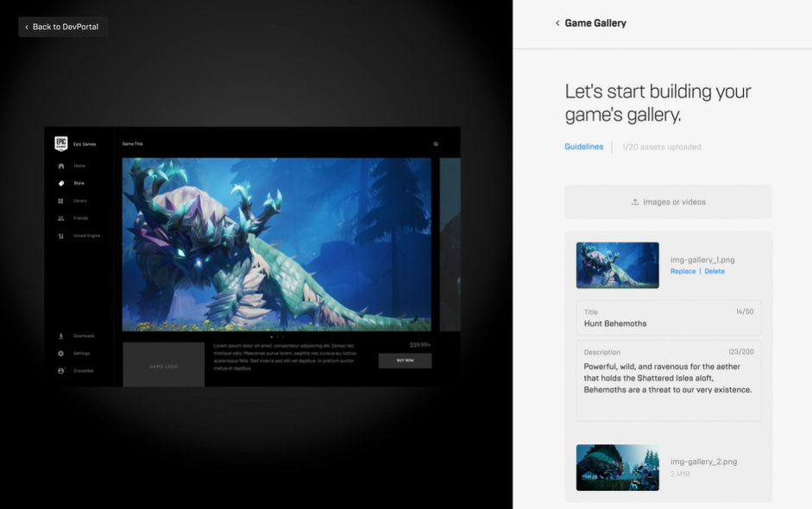Click the Lorem ipsum description text in preview

284,357
